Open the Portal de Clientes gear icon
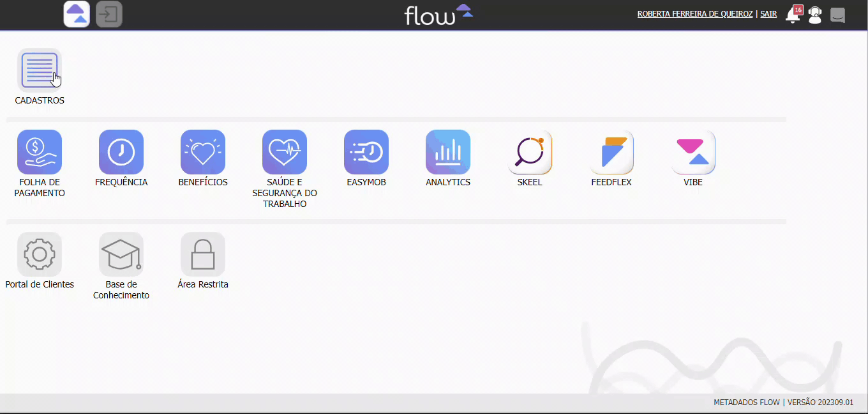The width and height of the screenshot is (868, 414). coord(40,254)
